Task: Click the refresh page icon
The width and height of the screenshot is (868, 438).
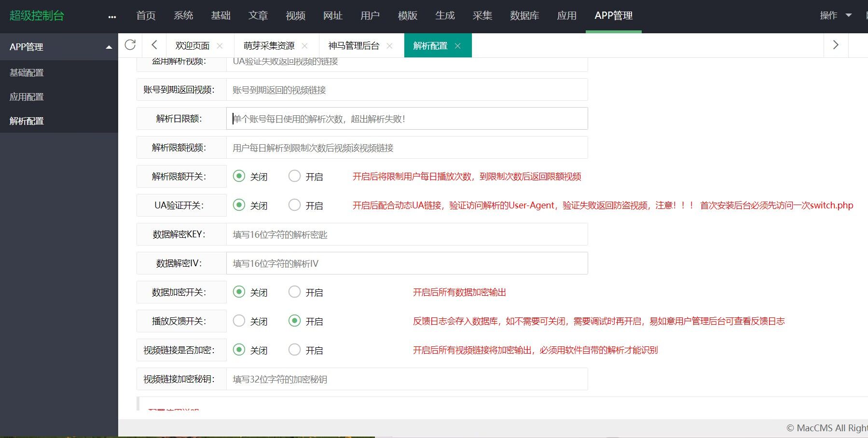Action: click(130, 45)
